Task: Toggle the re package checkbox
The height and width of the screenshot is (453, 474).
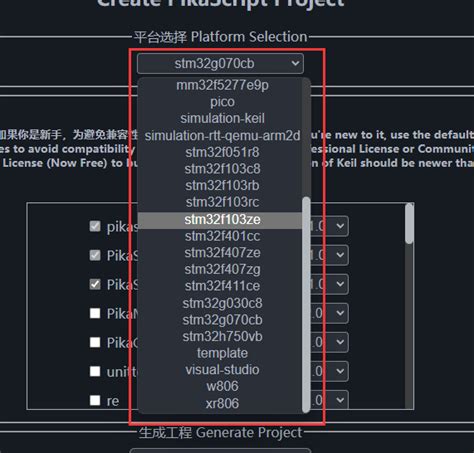Action: coord(95,400)
